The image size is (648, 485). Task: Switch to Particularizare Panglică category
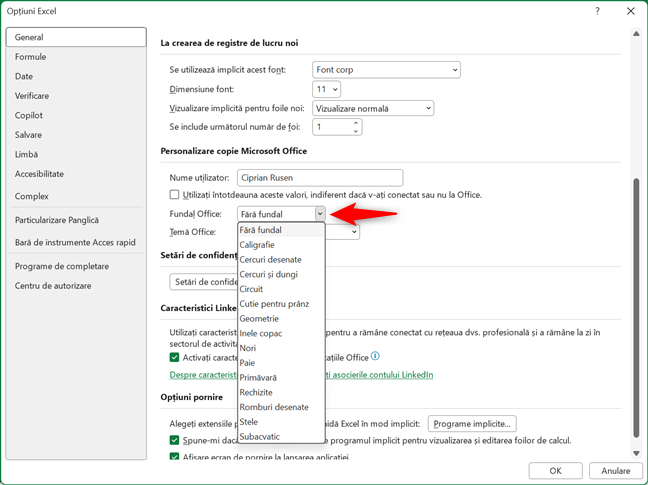57,220
